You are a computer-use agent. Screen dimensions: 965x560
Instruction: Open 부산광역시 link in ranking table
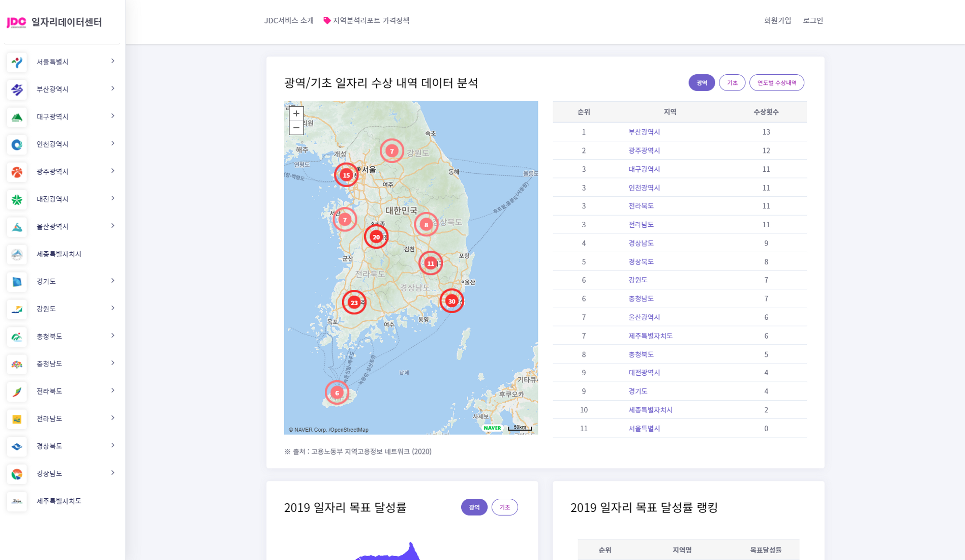point(644,132)
